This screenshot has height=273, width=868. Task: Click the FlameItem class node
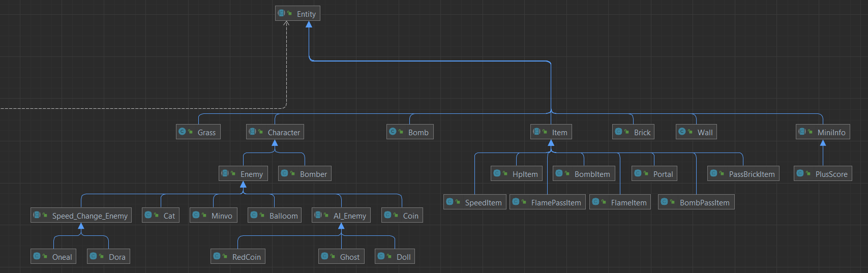(x=620, y=202)
